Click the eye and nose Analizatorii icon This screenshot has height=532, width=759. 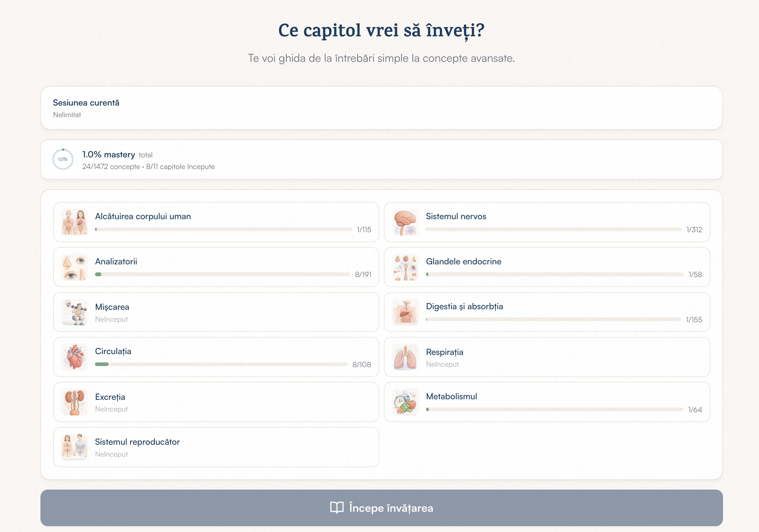tap(75, 267)
